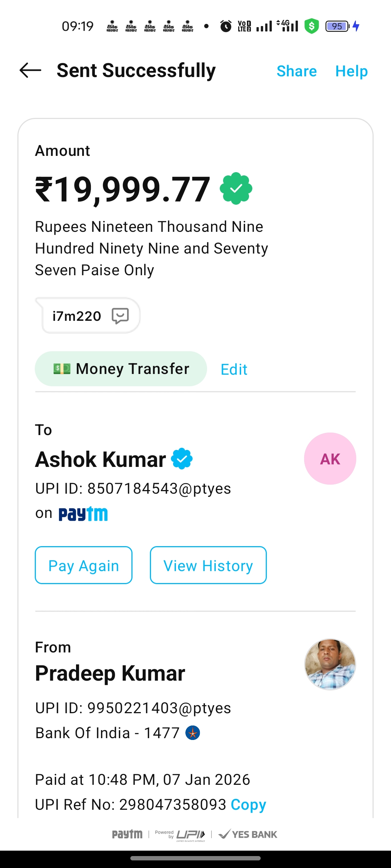
Task: Tap the back arrow icon
Action: click(x=30, y=70)
